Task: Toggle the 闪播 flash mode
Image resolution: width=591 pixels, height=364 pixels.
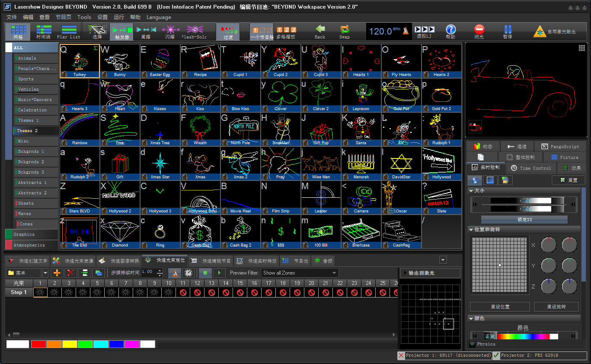Action: tap(170, 32)
